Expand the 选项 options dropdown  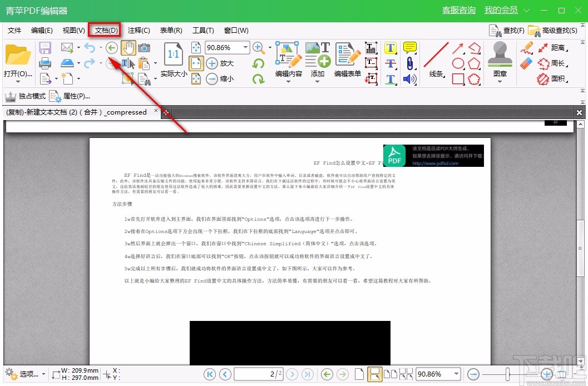(x=43, y=374)
